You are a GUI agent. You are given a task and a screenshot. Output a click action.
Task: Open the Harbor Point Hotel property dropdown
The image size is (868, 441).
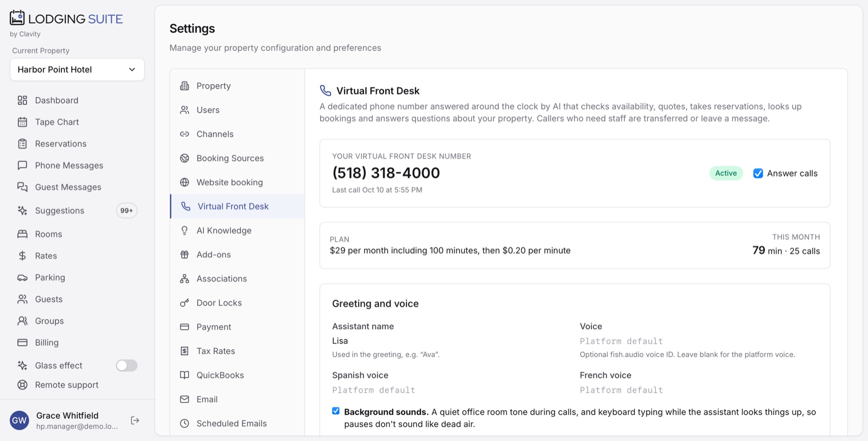(77, 70)
